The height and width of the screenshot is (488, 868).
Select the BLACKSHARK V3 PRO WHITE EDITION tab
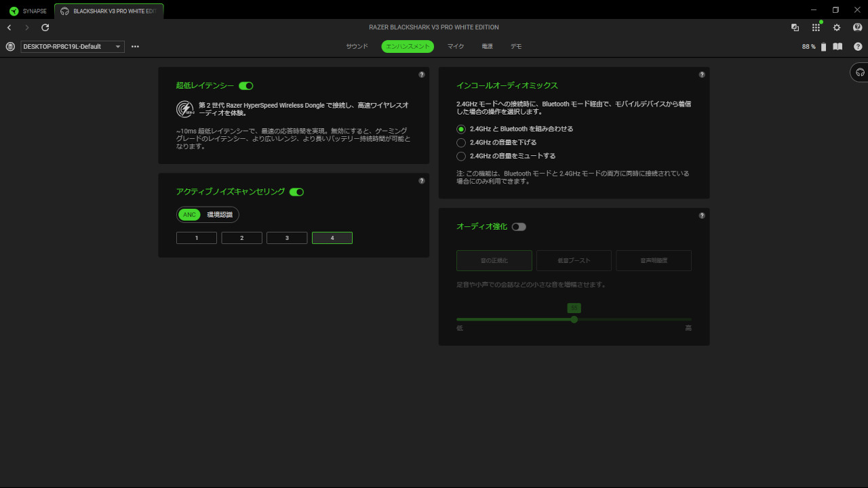tap(109, 11)
